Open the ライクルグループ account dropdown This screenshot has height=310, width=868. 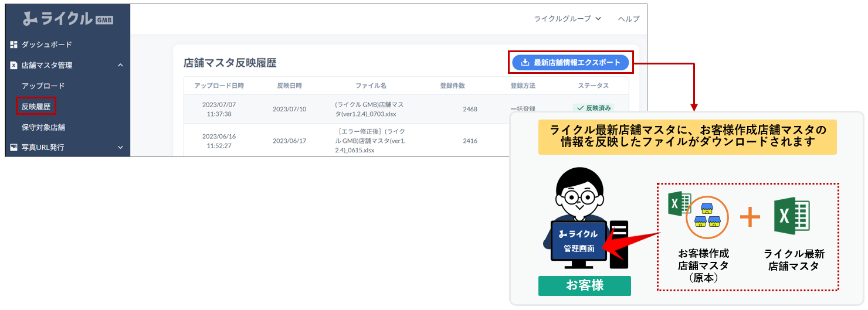click(567, 19)
